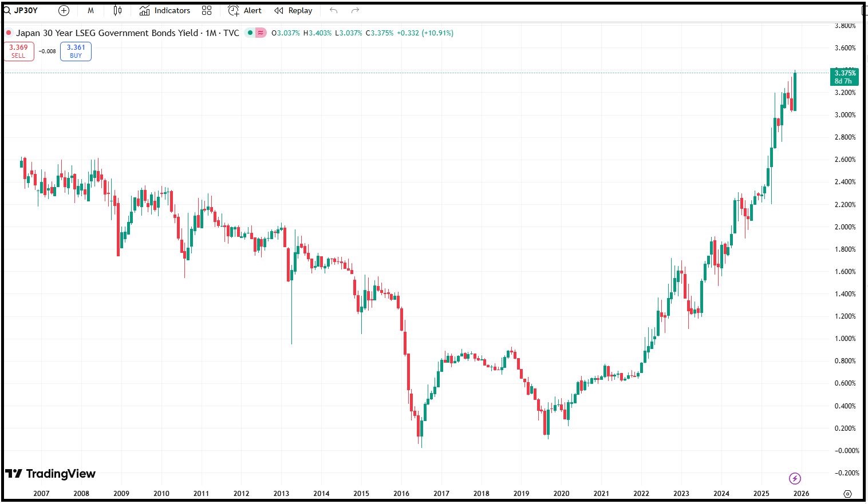The height and width of the screenshot is (504, 868).
Task: Click the undo arrow in toolbar
Action: 334,10
